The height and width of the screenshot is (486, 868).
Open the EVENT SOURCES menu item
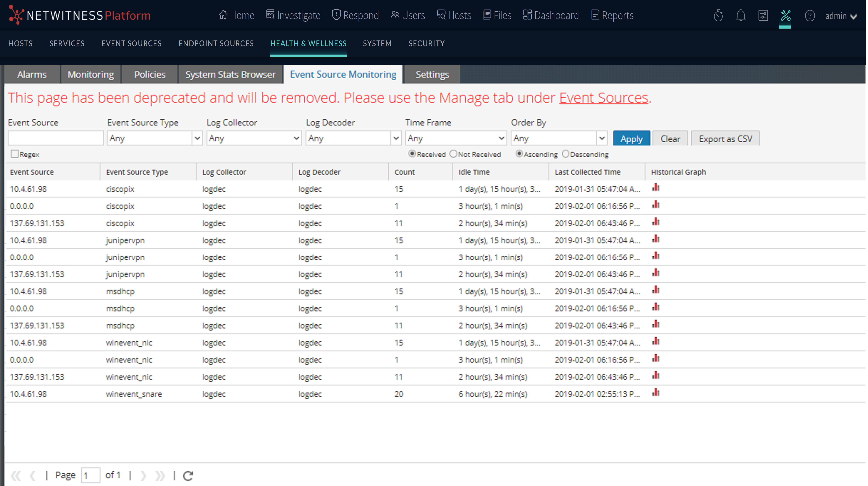point(131,44)
